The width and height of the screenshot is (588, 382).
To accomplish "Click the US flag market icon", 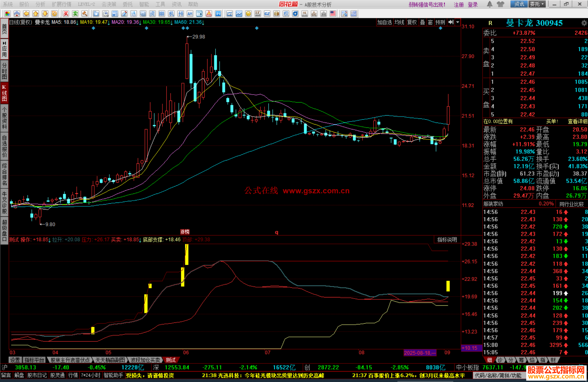I will [x=333, y=14].
